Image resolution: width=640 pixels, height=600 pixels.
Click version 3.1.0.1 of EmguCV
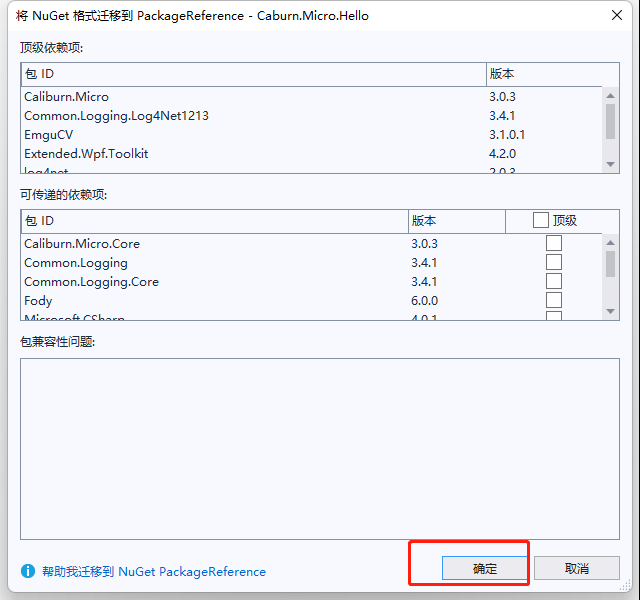[507, 135]
